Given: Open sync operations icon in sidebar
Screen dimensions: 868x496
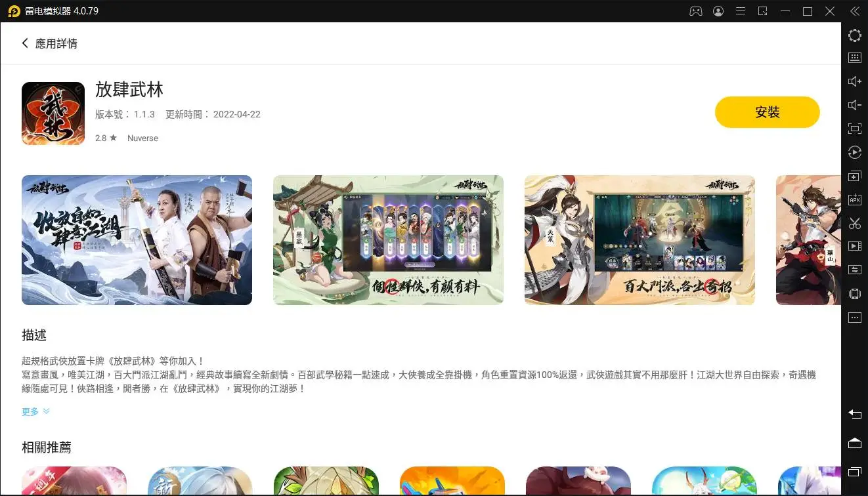Looking at the screenshot, I should (x=854, y=270).
